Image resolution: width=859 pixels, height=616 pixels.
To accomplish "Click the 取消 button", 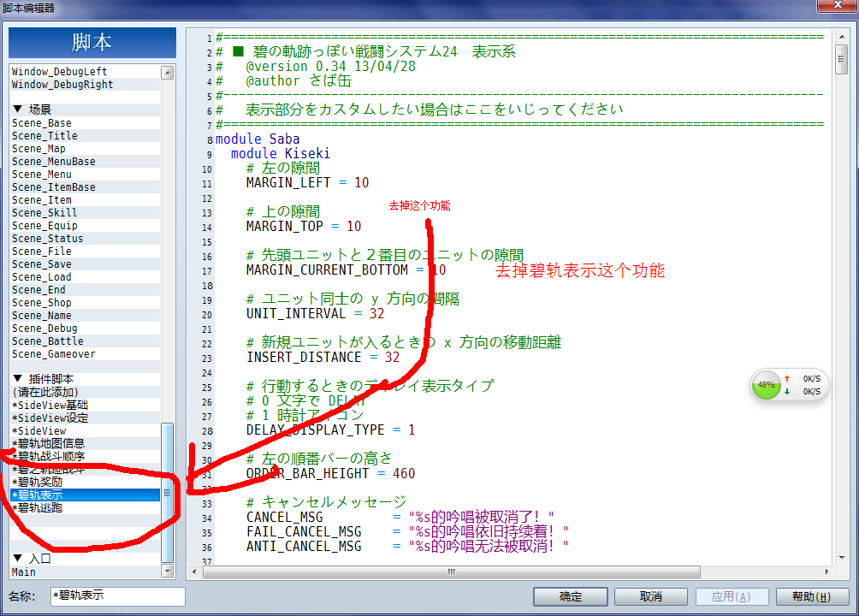I will tap(651, 596).
